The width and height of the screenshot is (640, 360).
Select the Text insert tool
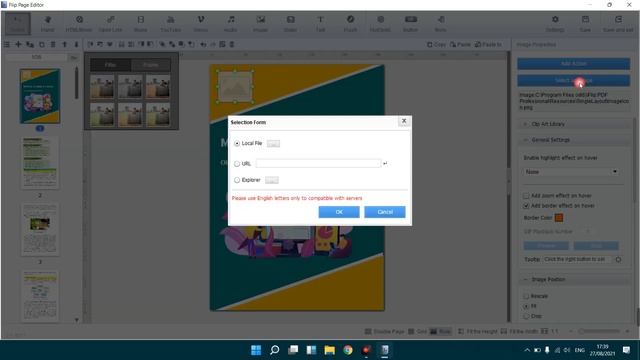(320, 24)
